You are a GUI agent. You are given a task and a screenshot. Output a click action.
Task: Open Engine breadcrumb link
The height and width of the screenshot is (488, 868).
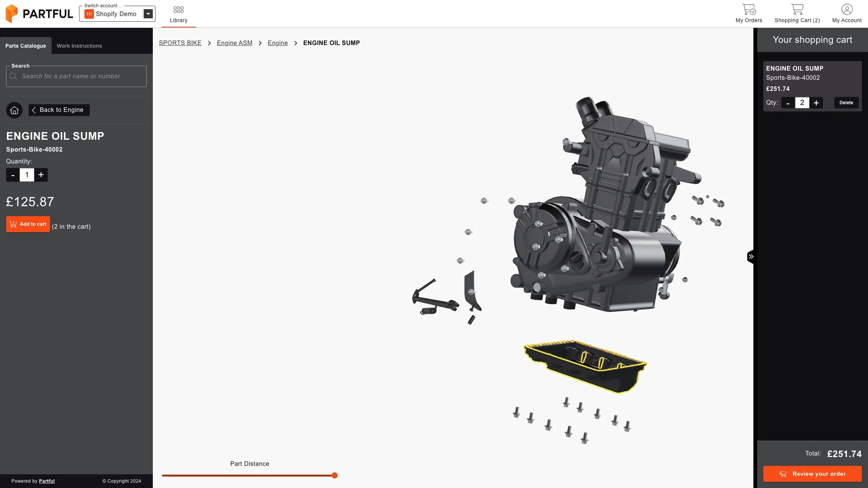(x=278, y=43)
